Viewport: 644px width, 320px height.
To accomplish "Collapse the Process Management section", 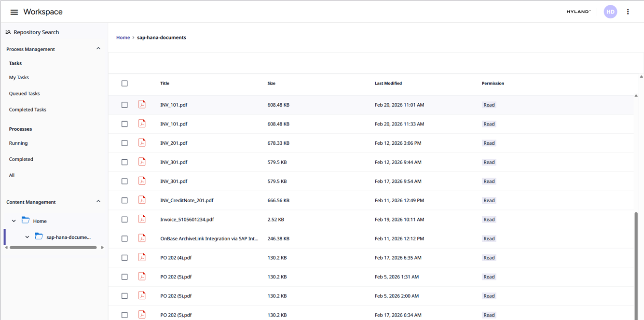I will tap(98, 49).
